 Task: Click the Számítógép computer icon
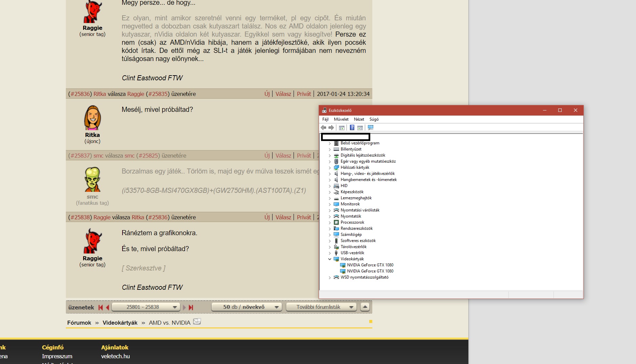pos(336,235)
